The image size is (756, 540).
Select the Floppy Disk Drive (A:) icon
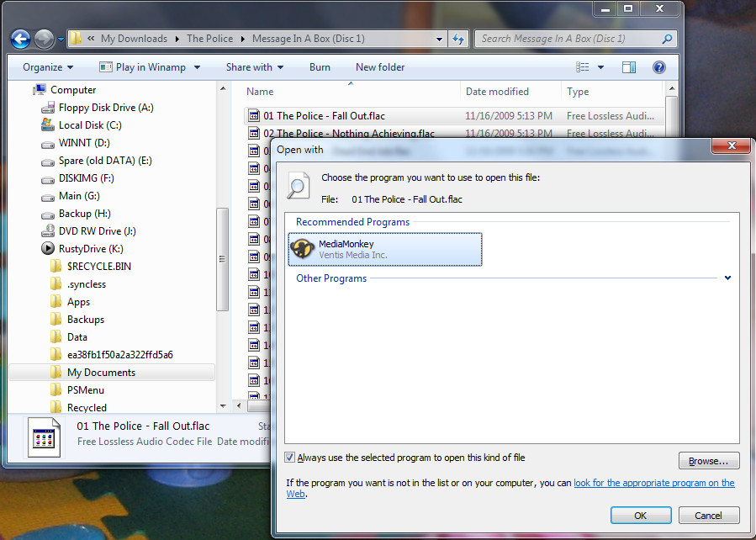[49, 108]
